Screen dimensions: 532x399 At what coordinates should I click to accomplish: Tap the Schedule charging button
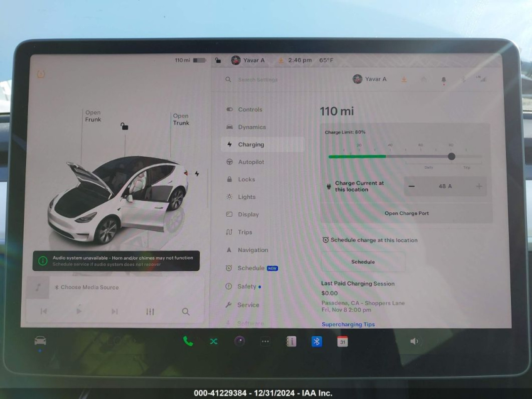[363, 262]
